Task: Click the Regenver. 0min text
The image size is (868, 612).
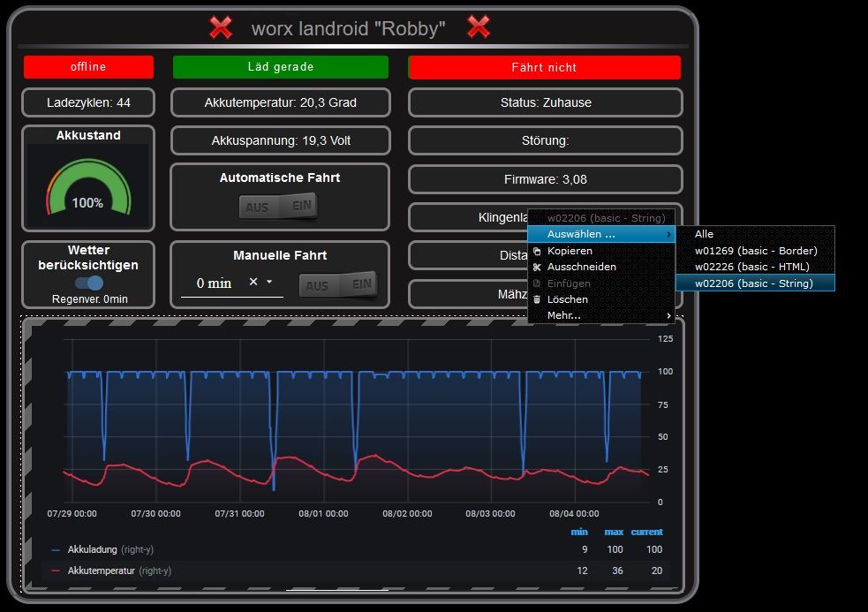Action: coord(90,299)
